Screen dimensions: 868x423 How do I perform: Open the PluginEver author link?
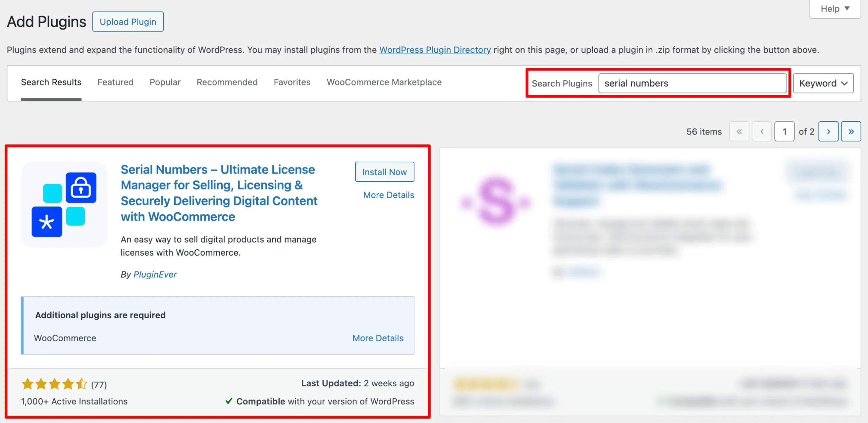tap(155, 274)
